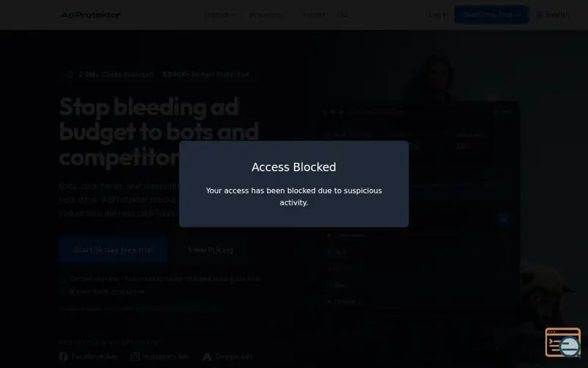The width and height of the screenshot is (588, 368).
Task: Click the clicks analyzed stats badge
Action: 158,74
